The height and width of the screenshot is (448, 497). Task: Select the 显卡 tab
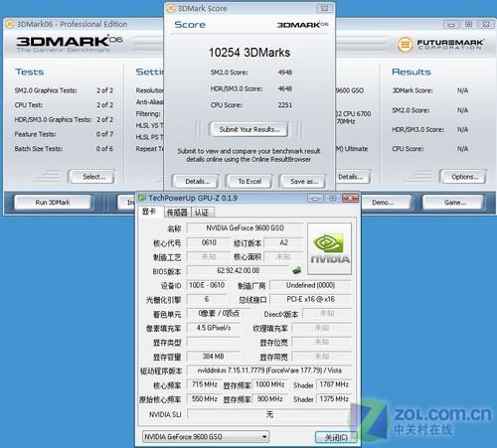[x=149, y=212]
